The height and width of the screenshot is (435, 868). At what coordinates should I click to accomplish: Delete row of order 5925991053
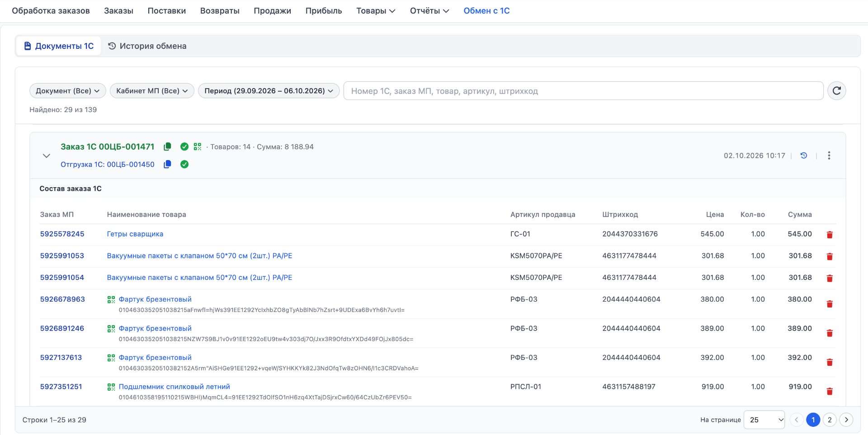pos(830,256)
